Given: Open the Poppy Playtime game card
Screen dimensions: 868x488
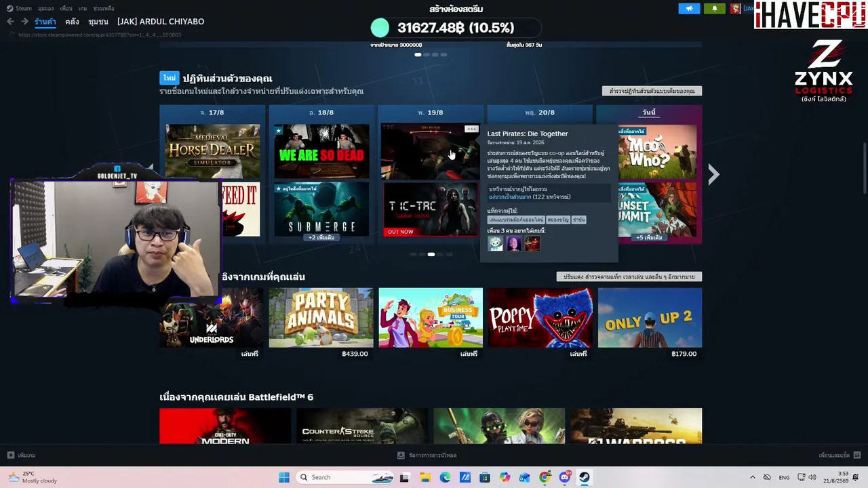Looking at the screenshot, I should tap(540, 318).
